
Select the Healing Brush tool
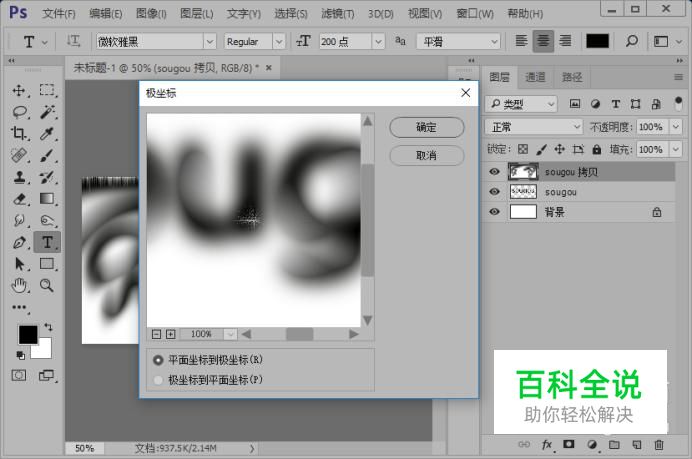19,155
